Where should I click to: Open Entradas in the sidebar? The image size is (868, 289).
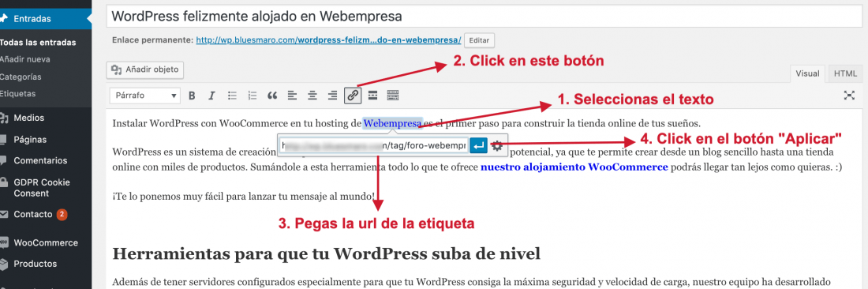pos(46,19)
